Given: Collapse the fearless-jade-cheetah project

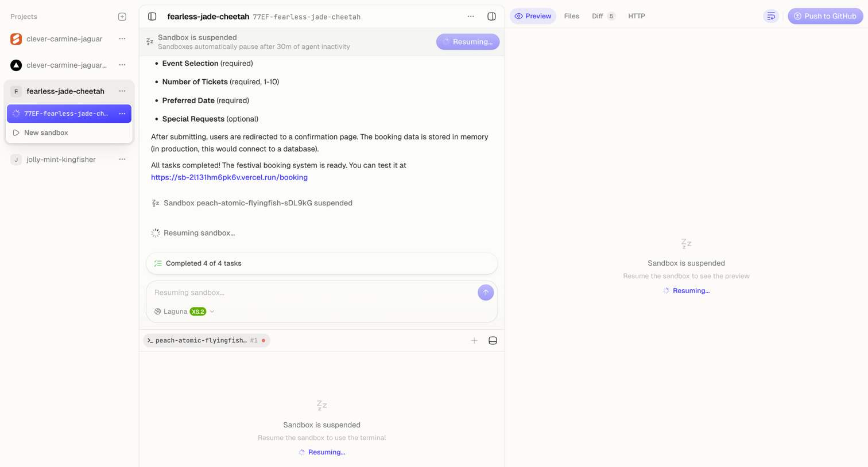Looking at the screenshot, I should pos(65,91).
